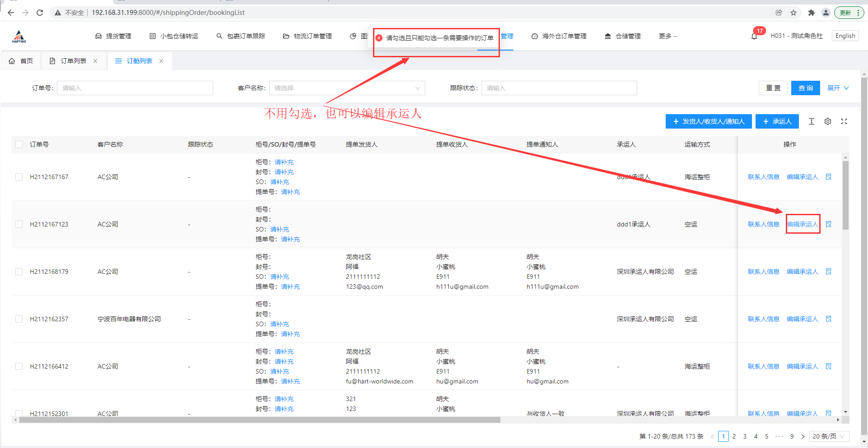
Task: Click the 查询 button
Action: 806,88
